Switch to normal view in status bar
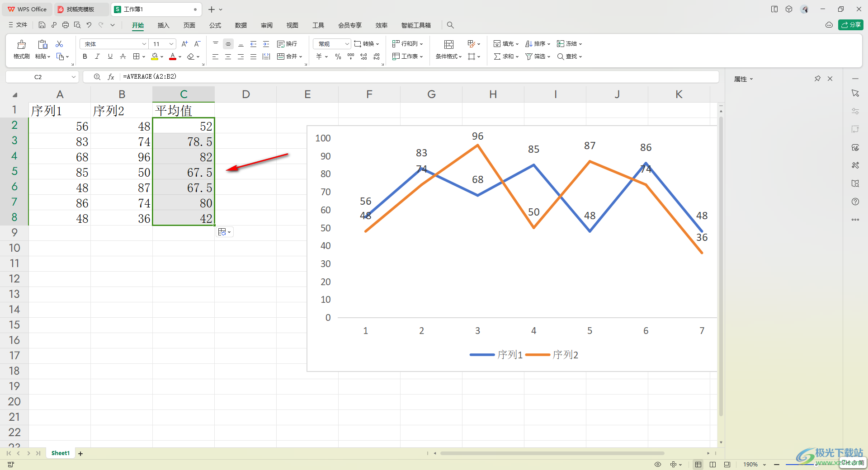The width and height of the screenshot is (868, 470). 698,464
